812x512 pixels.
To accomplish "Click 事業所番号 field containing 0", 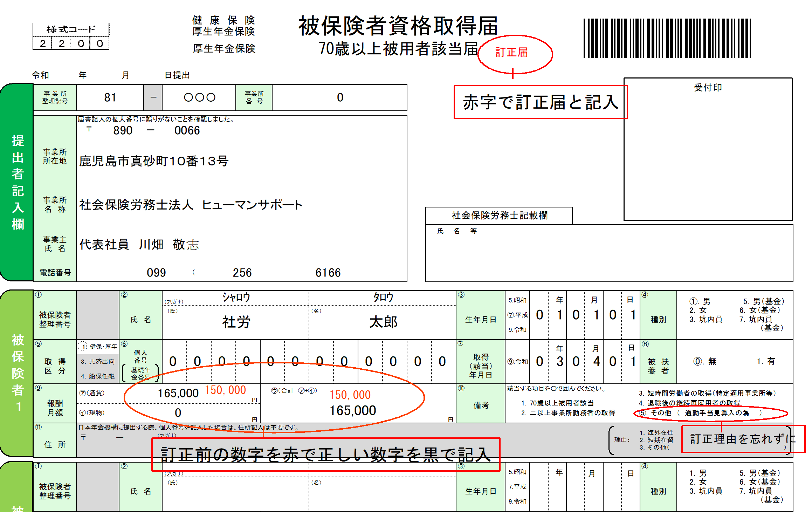I will (339, 97).
